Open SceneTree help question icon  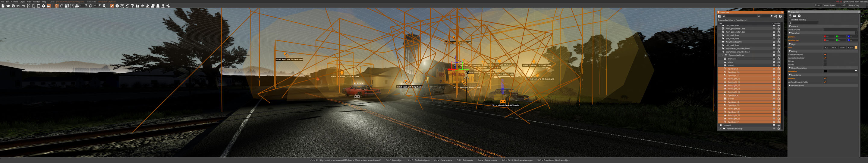point(780,16)
